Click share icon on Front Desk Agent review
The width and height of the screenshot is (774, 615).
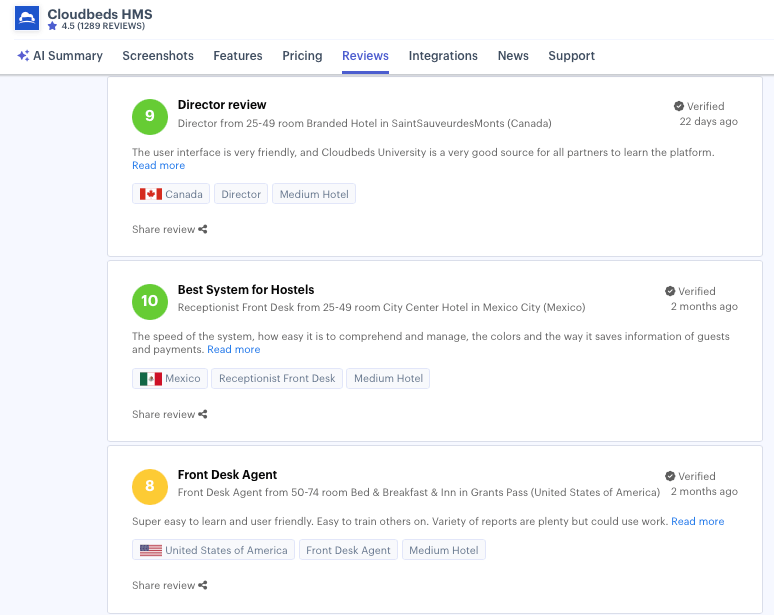tap(202, 585)
